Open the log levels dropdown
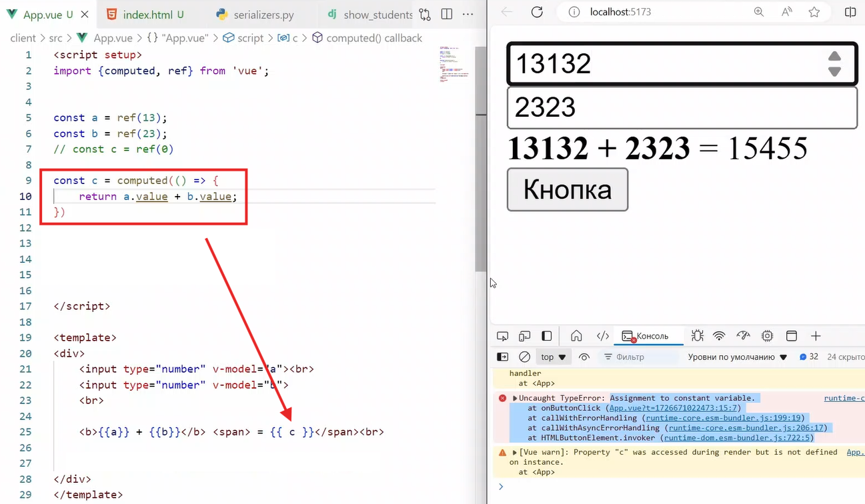Viewport: 865px width, 504px height. click(x=738, y=357)
